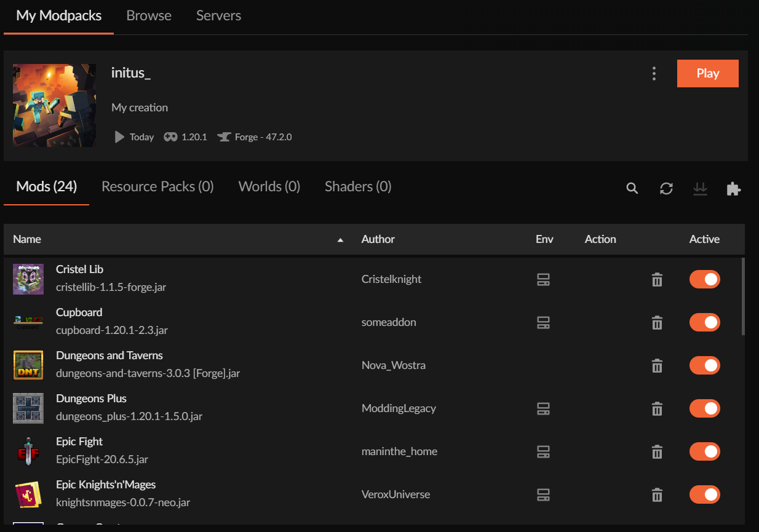The height and width of the screenshot is (532, 759).
Task: Click the Env icon for Dungeons Plus
Action: [x=543, y=409]
